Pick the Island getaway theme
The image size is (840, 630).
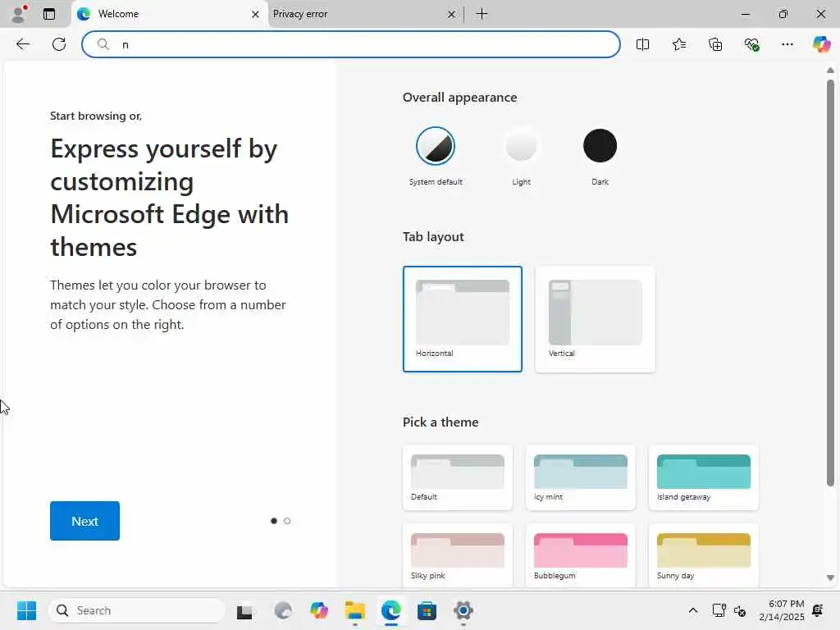pos(703,477)
